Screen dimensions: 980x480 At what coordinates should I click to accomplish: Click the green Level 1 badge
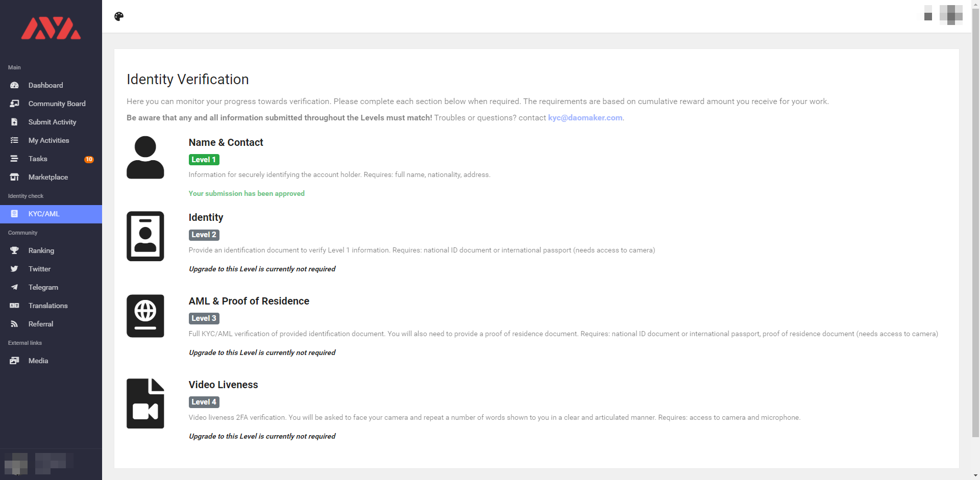point(204,160)
